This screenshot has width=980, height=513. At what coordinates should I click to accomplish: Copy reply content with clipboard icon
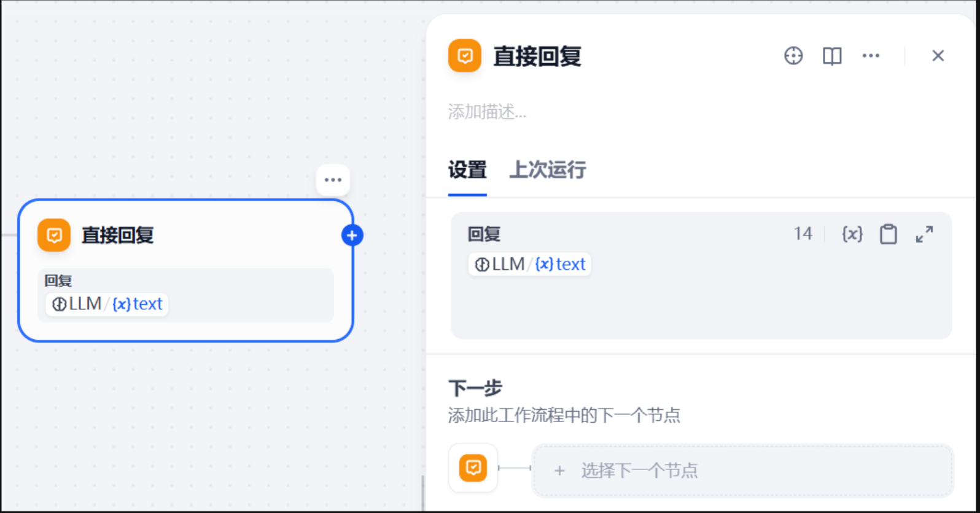[x=889, y=234]
